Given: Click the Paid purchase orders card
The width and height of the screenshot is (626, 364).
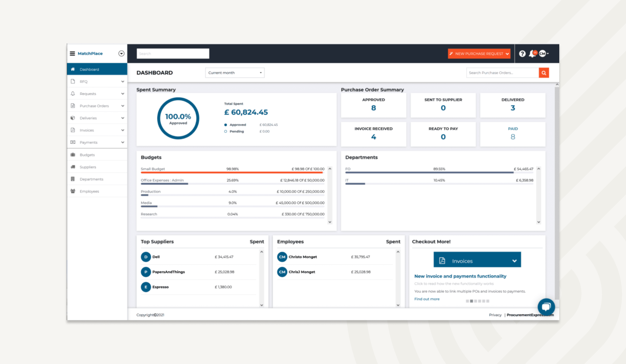Looking at the screenshot, I should [x=513, y=134].
